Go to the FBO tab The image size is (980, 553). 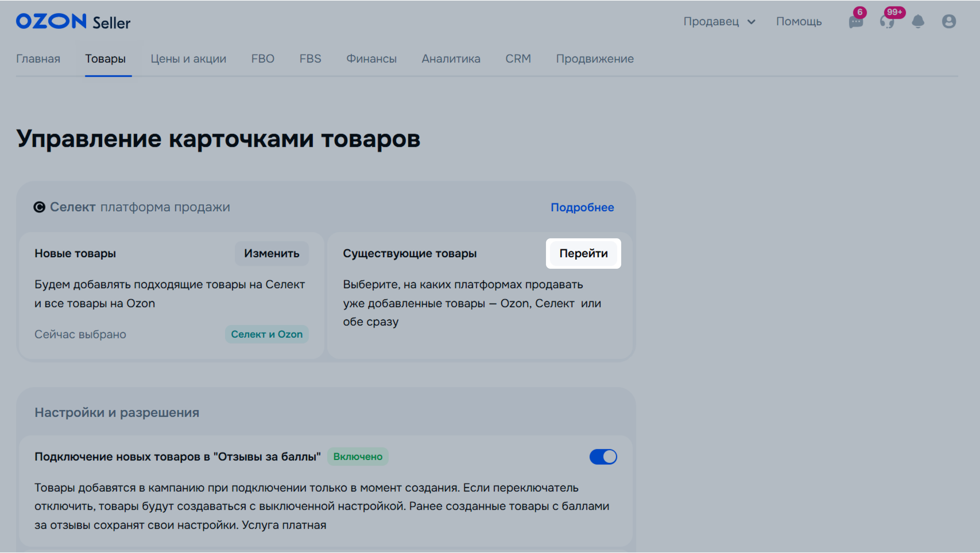(x=262, y=59)
